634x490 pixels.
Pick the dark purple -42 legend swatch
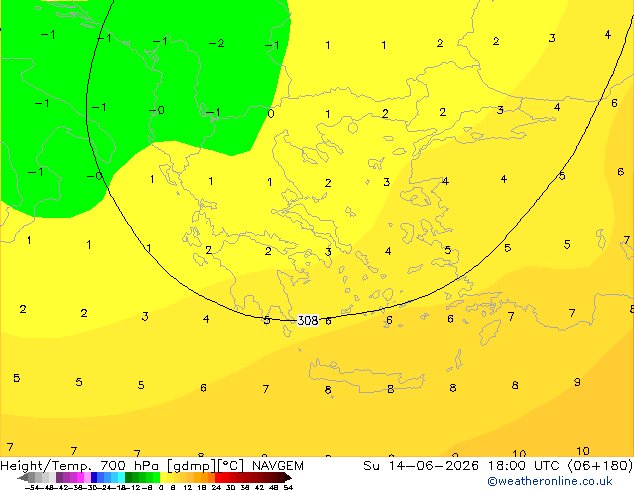point(59,477)
